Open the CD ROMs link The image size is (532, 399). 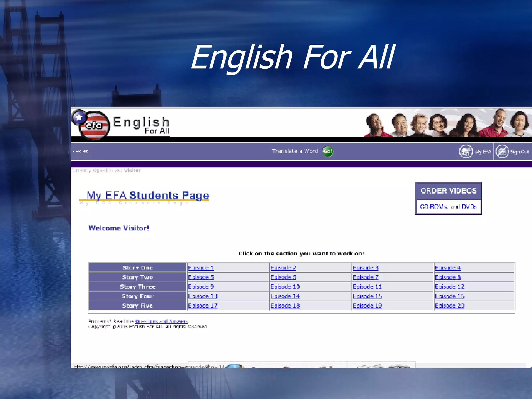tap(433, 207)
